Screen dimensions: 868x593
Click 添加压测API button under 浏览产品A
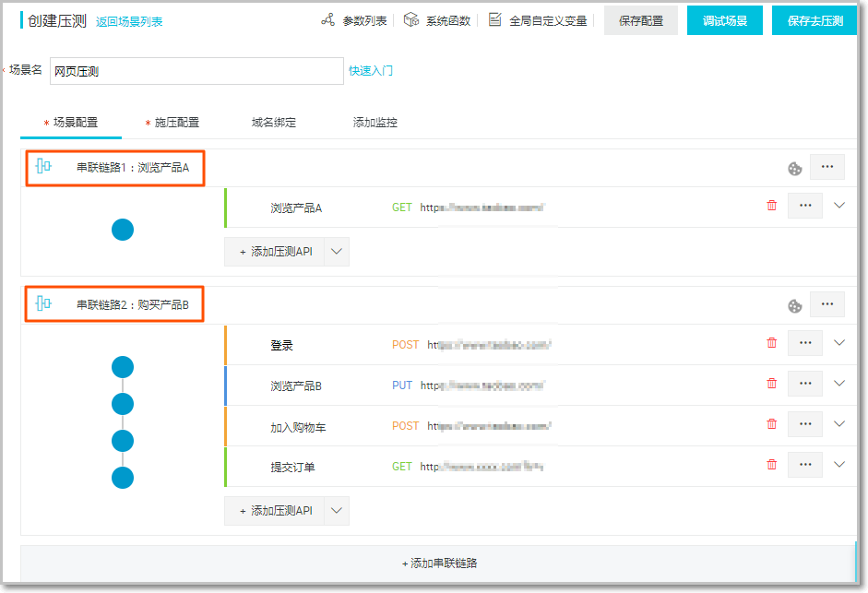point(275,252)
